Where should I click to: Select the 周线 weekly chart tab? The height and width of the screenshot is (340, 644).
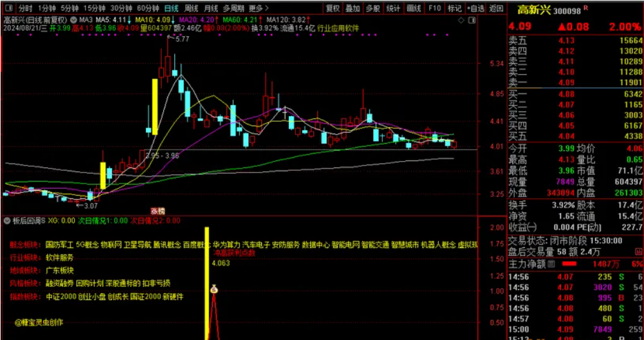(x=191, y=9)
